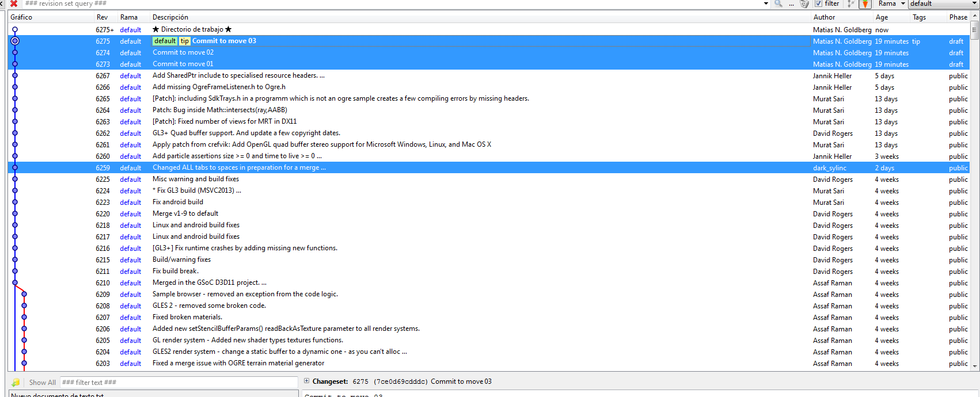This screenshot has width=980, height=397.
Task: Click the Gráfico column header
Action: pos(51,17)
